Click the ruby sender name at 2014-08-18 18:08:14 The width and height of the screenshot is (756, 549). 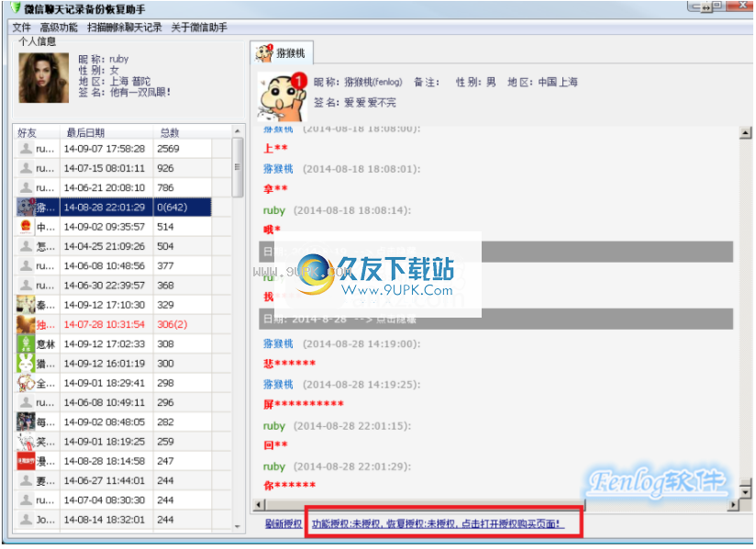274,210
